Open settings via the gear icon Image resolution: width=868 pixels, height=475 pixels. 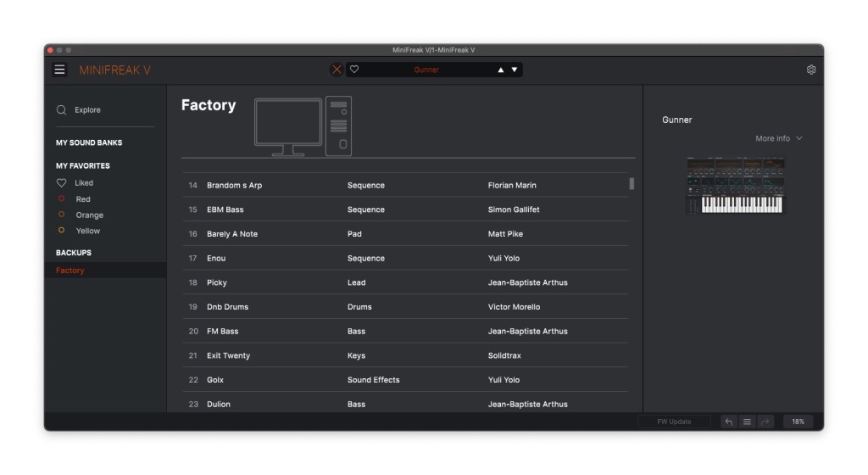click(811, 70)
